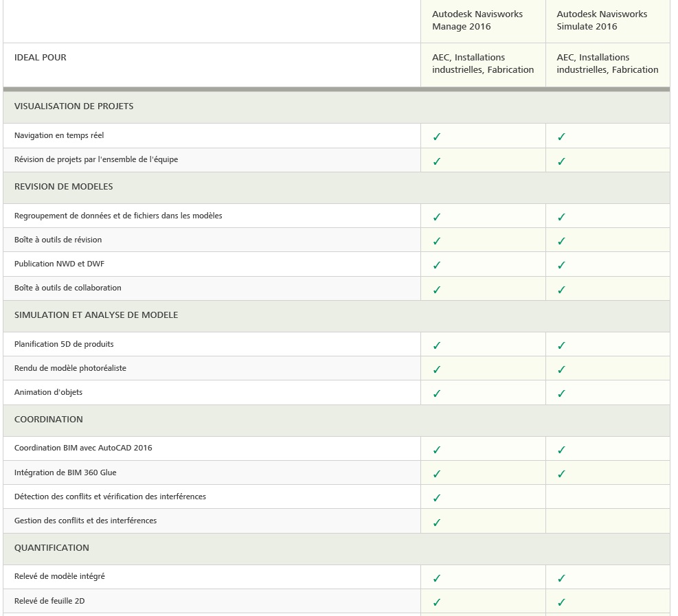Select Simulate checkmark for Relevé de feuille 2D
This screenshot has width=678, height=616.
point(561,602)
